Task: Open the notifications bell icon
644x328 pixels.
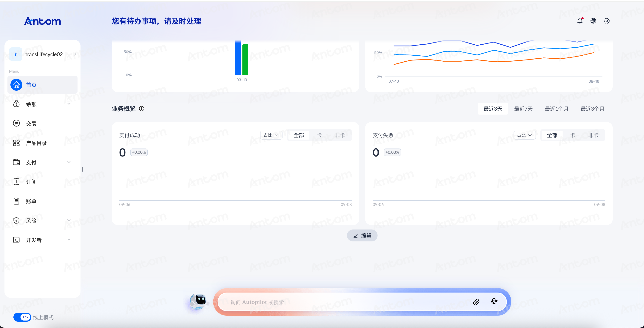Action: point(580,21)
